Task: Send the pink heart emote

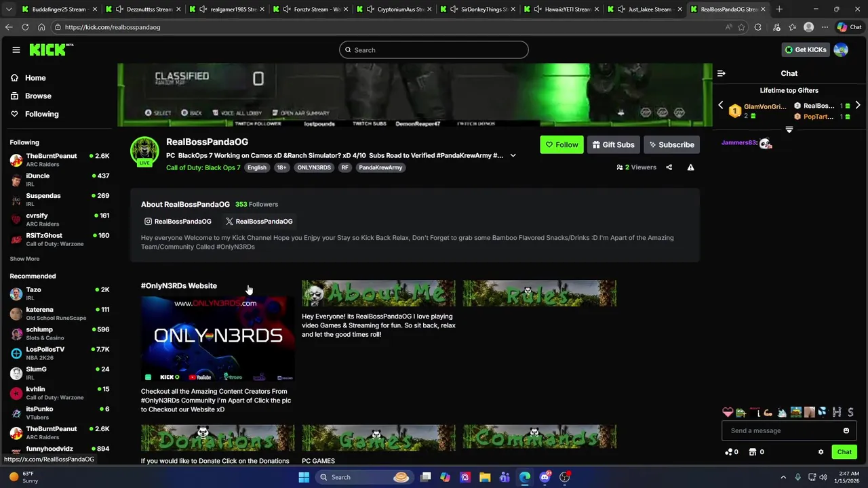Action: point(728,412)
